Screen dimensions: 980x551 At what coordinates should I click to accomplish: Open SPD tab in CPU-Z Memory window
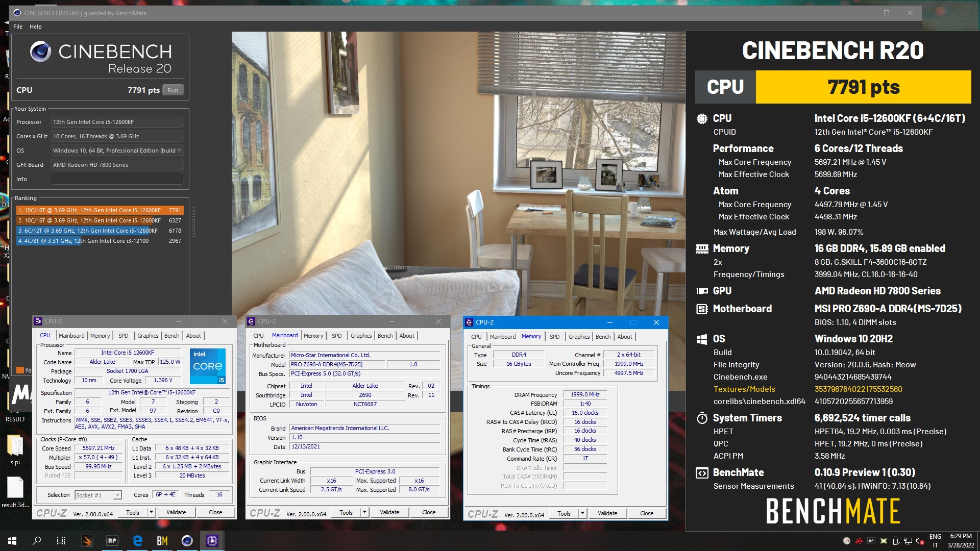click(x=555, y=337)
